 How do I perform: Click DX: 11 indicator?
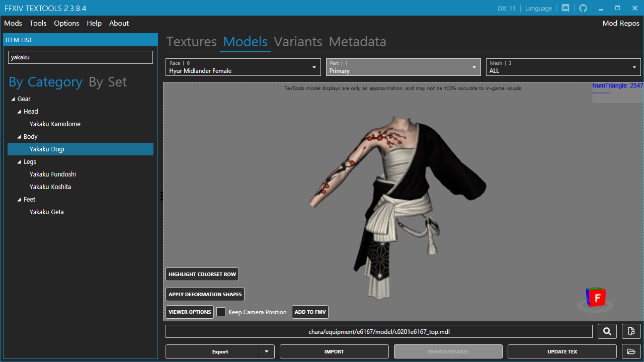click(507, 8)
